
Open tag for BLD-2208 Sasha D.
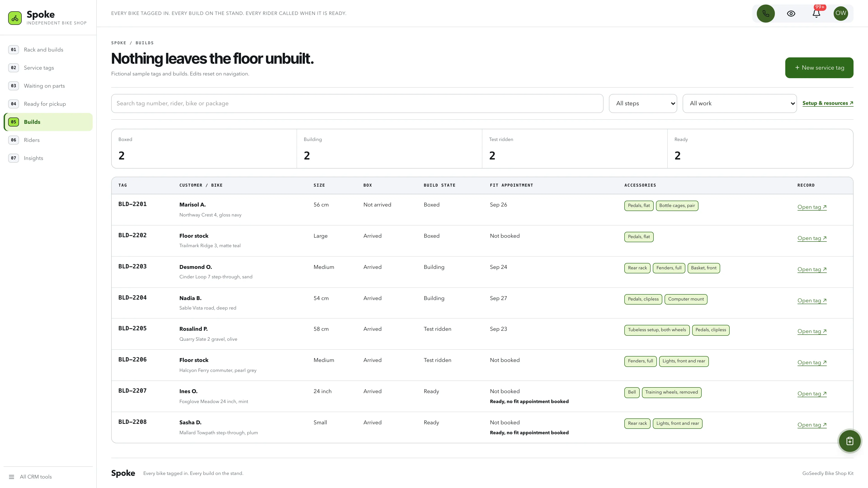pyautogui.click(x=812, y=425)
